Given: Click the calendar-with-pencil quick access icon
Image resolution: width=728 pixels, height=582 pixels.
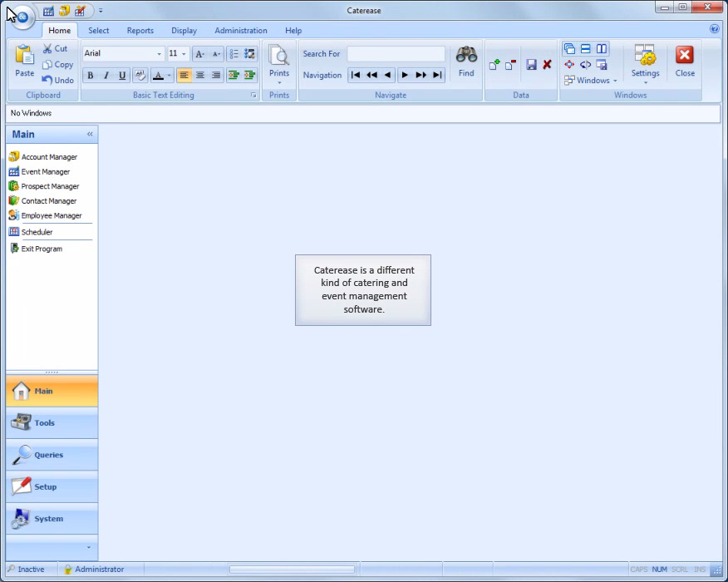Looking at the screenshot, I should pyautogui.click(x=80, y=11).
